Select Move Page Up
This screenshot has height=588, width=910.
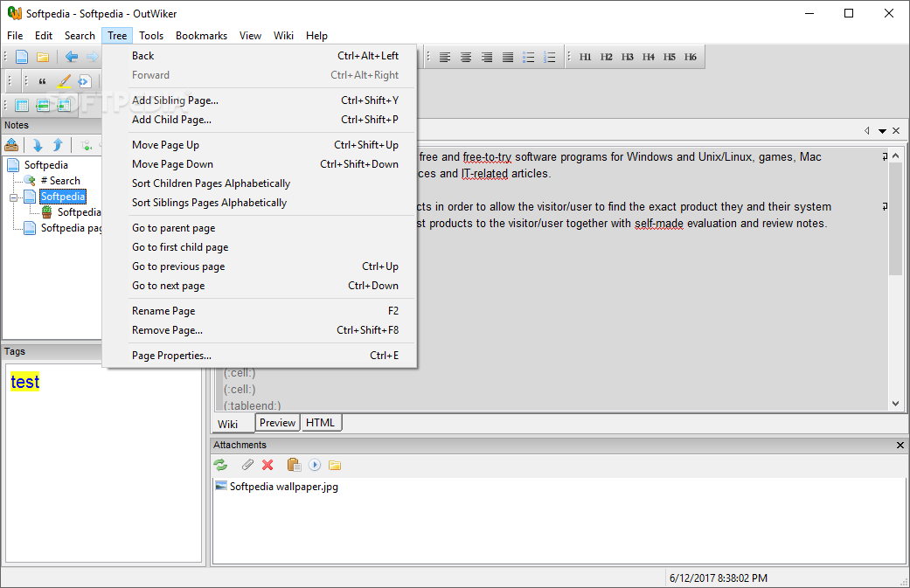coord(260,145)
